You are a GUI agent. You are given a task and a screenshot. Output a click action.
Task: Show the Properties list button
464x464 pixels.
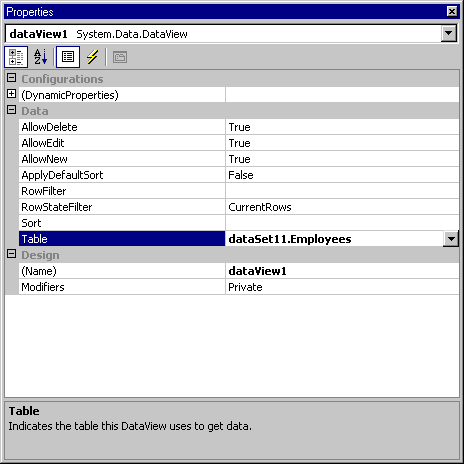[68, 57]
